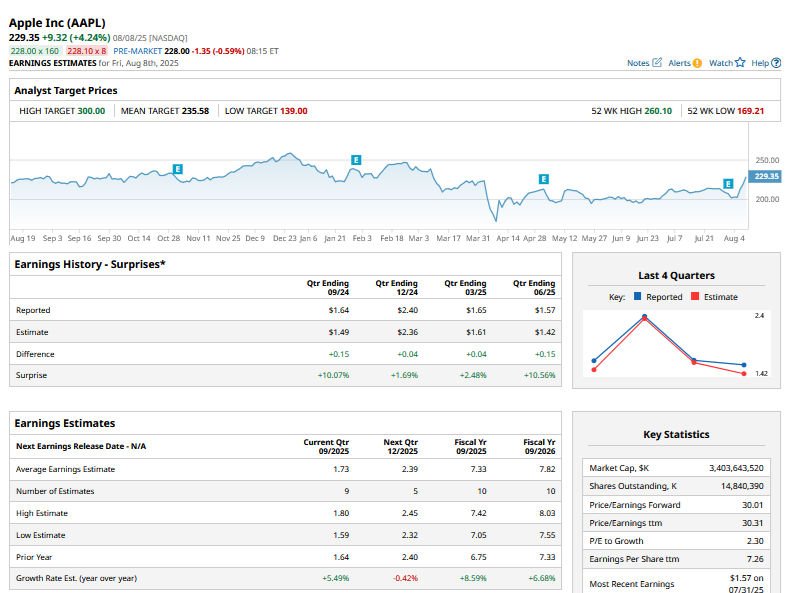
Task: Click the green 228.00 x 160 bid box
Action: pyautogui.click(x=35, y=51)
